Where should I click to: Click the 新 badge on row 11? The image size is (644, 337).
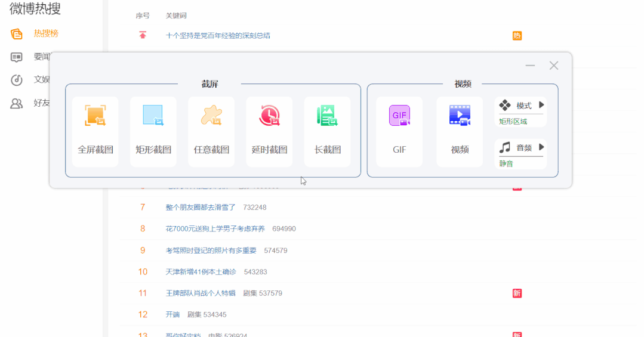tap(517, 293)
